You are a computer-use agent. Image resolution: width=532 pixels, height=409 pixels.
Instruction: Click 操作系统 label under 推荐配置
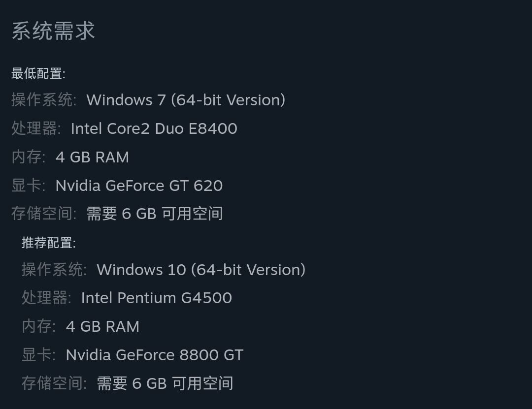54,270
